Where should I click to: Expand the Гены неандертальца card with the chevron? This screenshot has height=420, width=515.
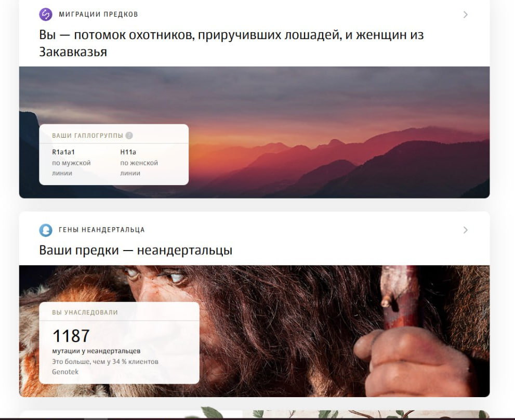coord(466,230)
